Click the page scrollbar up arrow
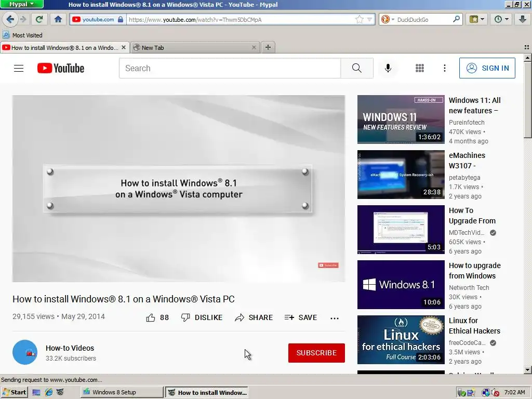The width and height of the screenshot is (532, 399). pos(527,58)
